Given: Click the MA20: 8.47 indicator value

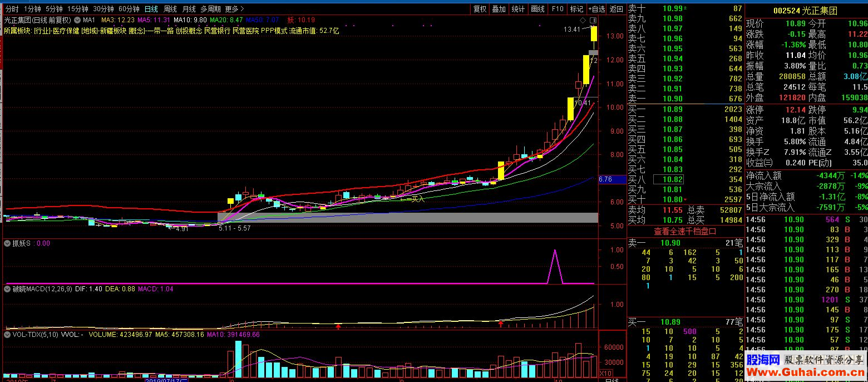Looking at the screenshot, I should click(226, 20).
